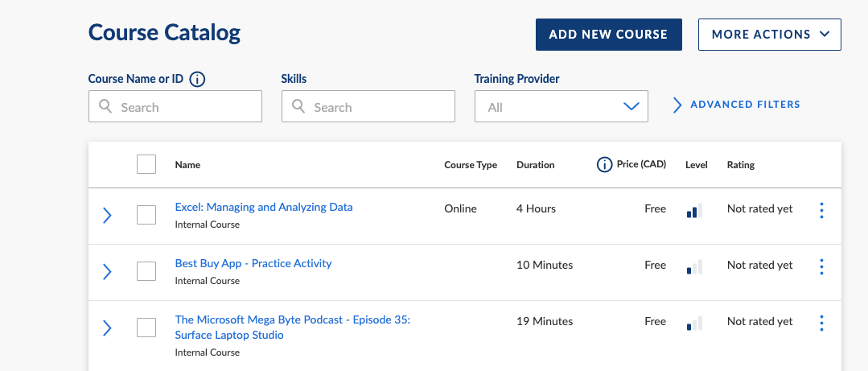Screen dimensions: 868x371
Task: Click 'Free' price in Excel course row
Action: 655,208
